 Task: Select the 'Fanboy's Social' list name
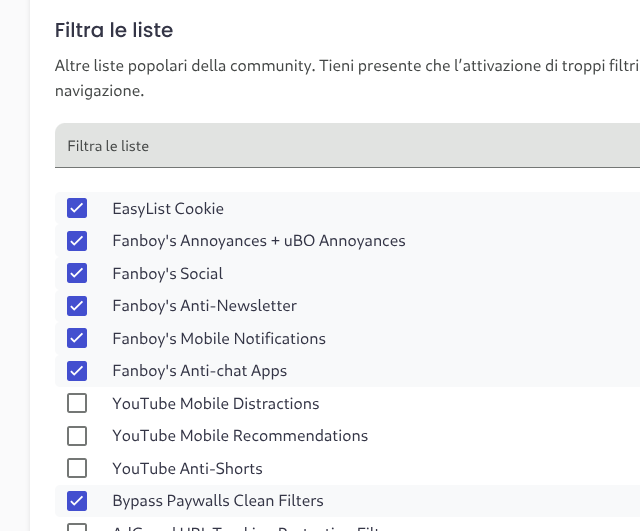tap(167, 274)
